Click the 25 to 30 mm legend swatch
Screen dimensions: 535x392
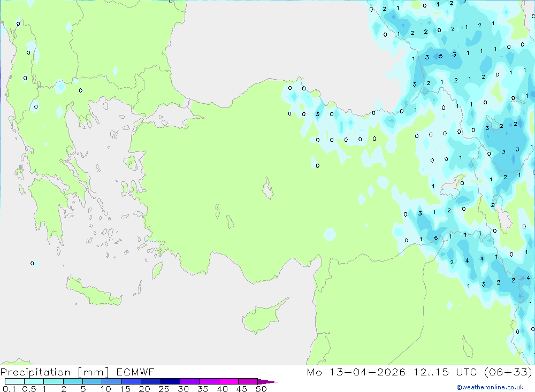point(170,381)
